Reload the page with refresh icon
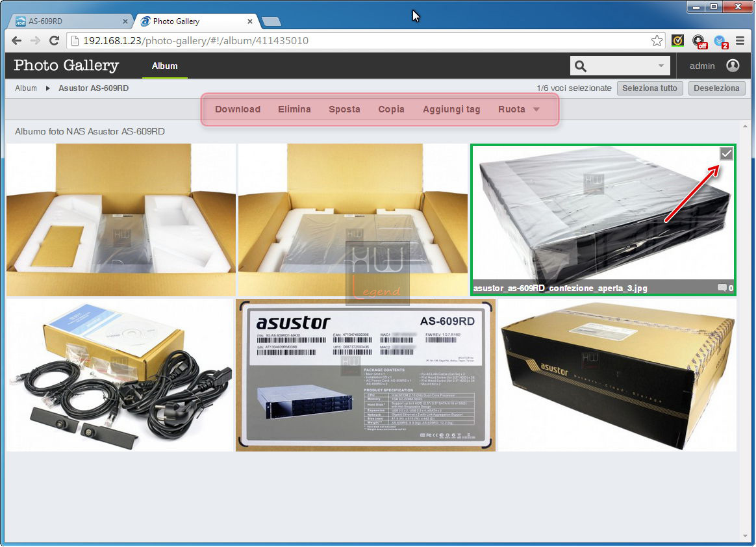 click(54, 40)
